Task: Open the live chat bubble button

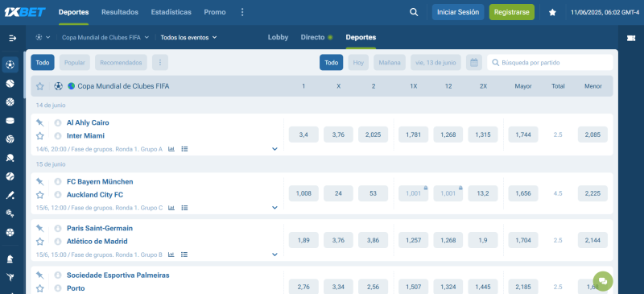Action: [603, 281]
